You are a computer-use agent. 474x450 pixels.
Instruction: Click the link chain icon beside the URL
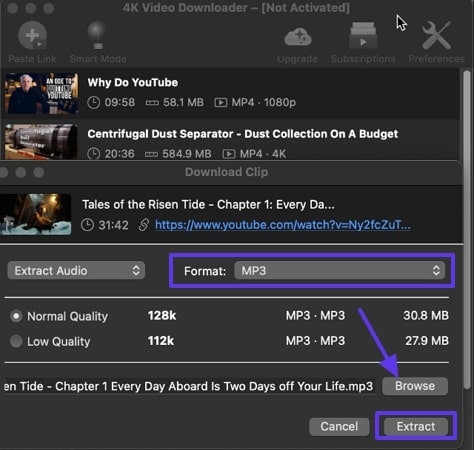pos(144,225)
